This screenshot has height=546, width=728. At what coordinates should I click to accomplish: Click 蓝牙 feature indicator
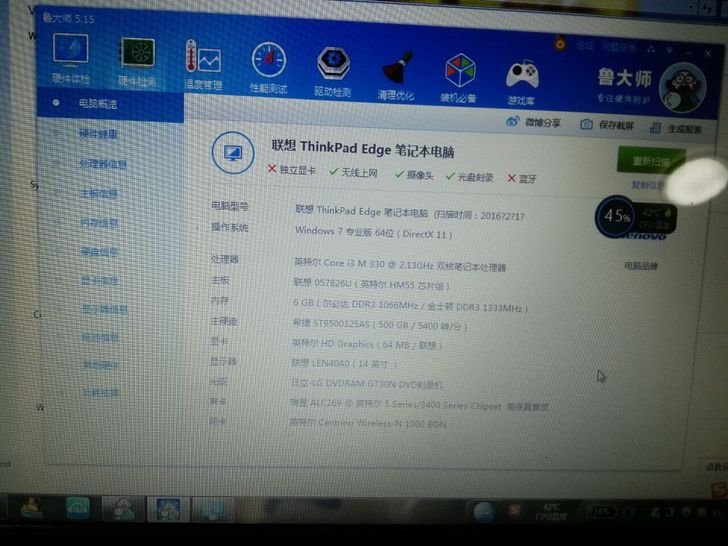(x=522, y=179)
